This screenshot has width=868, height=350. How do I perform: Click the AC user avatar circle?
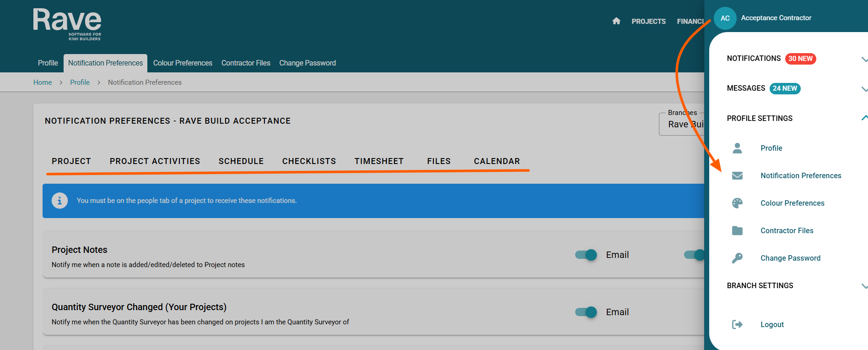(x=725, y=18)
